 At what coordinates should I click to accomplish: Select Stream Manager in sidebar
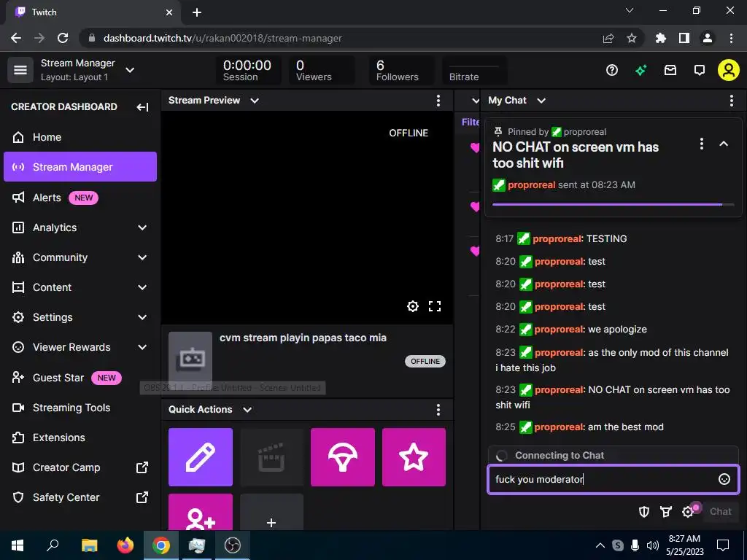[80, 167]
